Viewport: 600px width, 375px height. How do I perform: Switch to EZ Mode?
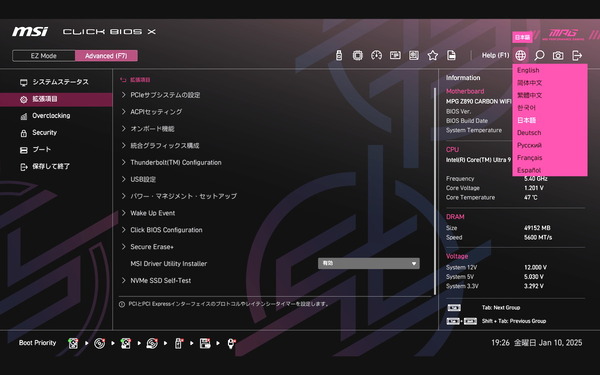click(x=44, y=56)
